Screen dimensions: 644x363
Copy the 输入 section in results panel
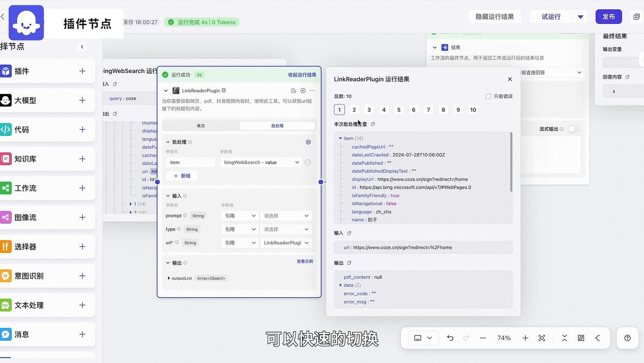pos(349,233)
